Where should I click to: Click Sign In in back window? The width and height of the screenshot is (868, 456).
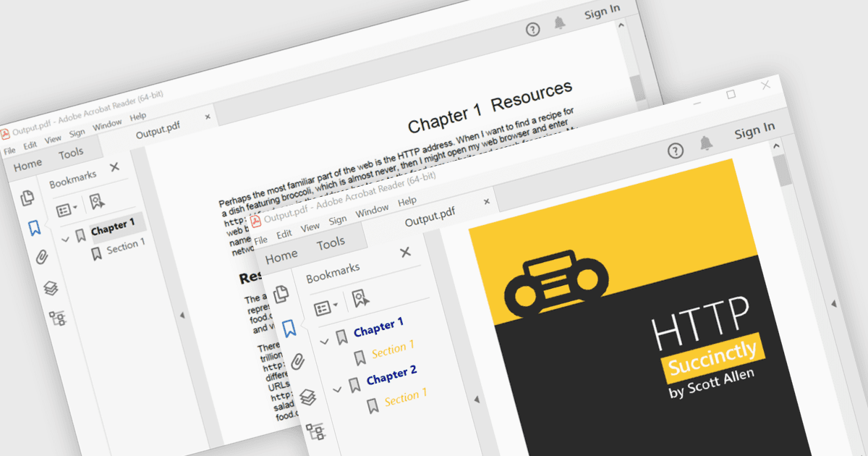pyautogui.click(x=602, y=12)
